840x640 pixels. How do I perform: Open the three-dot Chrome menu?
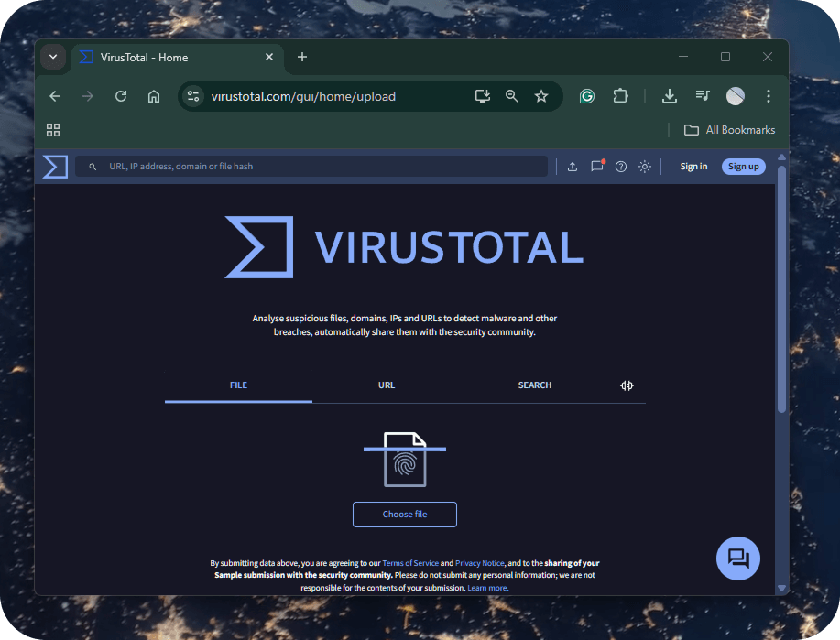[x=768, y=95]
